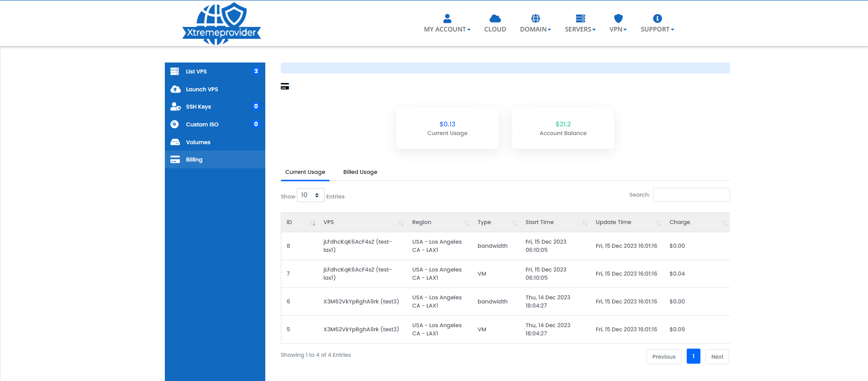
Task: Click the Custom ISO count badge 0
Action: [x=256, y=124]
